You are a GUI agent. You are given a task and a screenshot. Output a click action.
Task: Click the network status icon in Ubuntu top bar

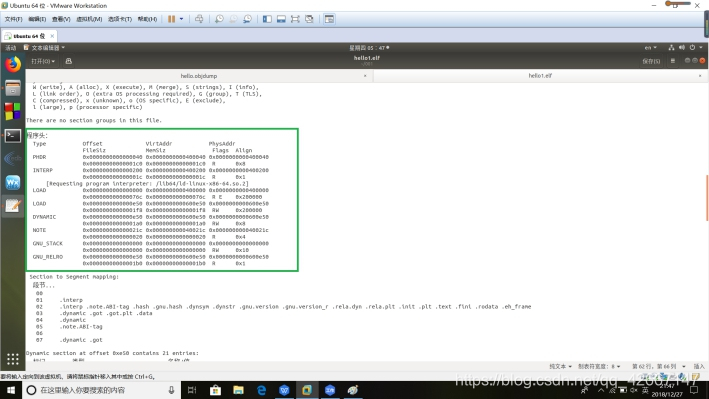click(x=671, y=48)
